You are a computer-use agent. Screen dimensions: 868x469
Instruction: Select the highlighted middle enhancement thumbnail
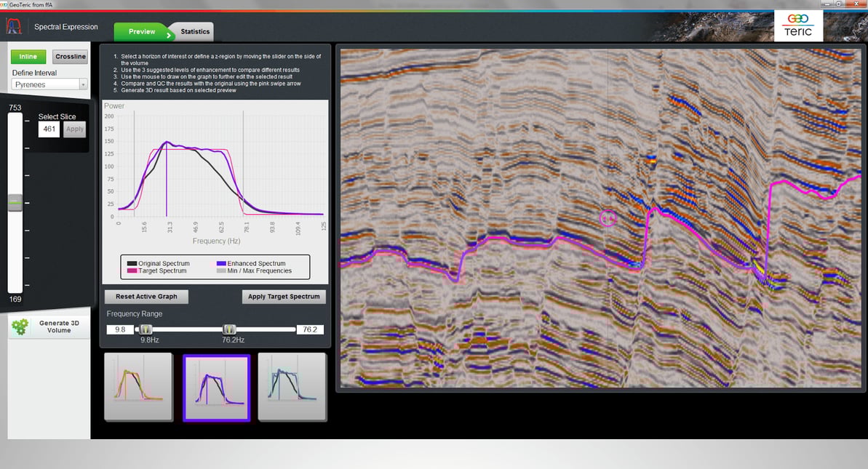(216, 387)
